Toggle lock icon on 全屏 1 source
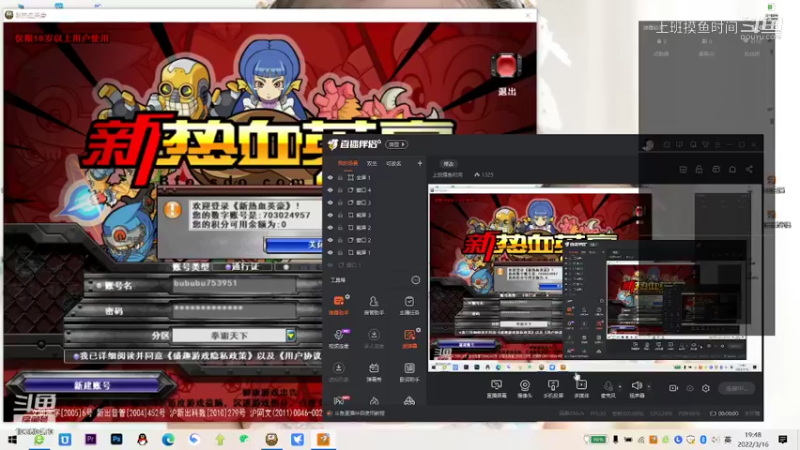800x450 pixels. (x=340, y=178)
